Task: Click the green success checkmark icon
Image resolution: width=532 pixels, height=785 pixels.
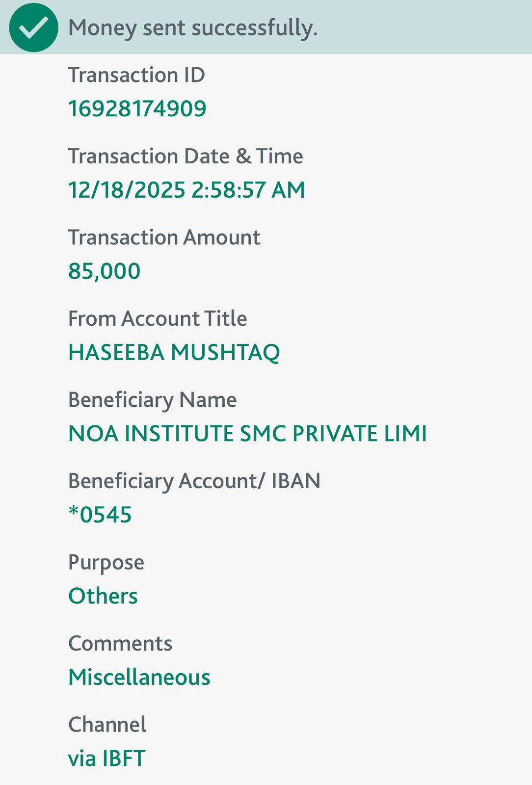Action: [33, 27]
